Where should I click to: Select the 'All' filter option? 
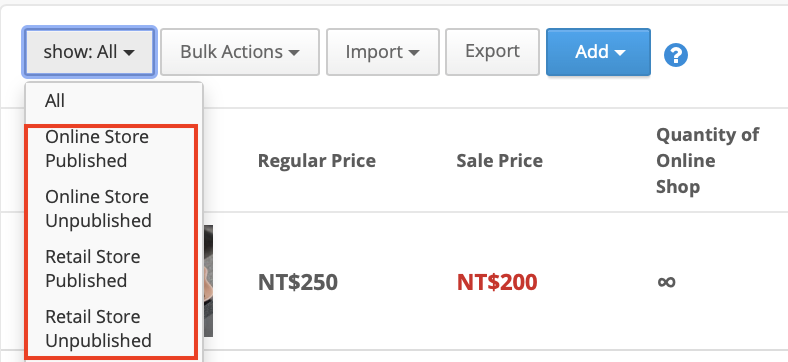click(114, 101)
